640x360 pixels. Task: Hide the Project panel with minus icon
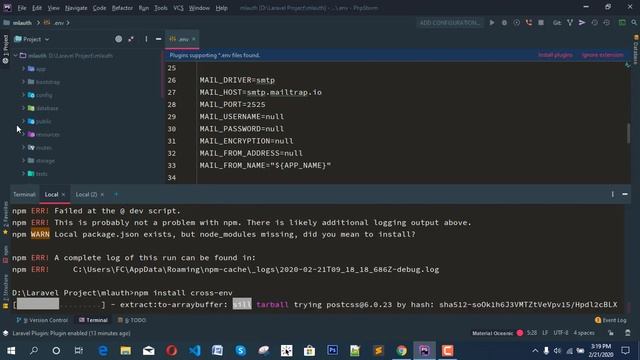pyautogui.click(x=158, y=39)
